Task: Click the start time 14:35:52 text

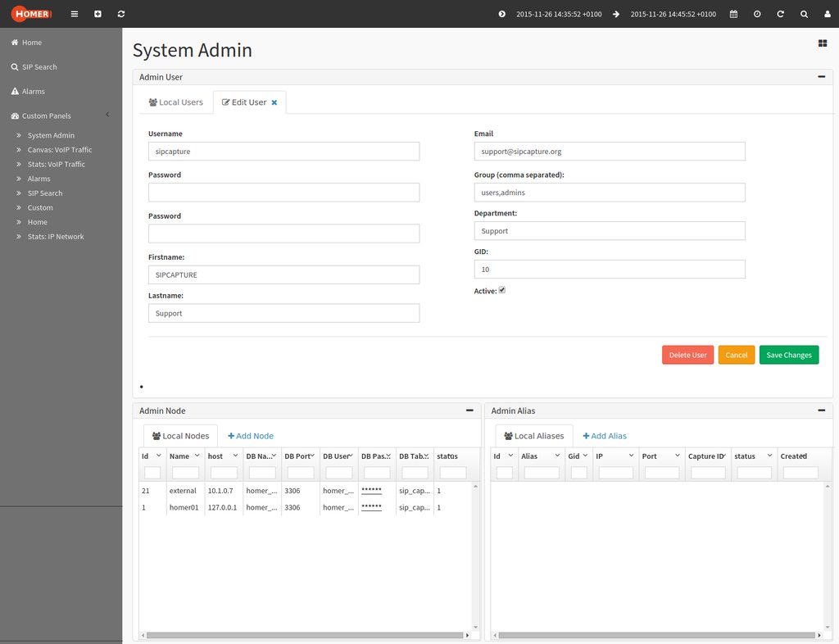Action: [559, 15]
